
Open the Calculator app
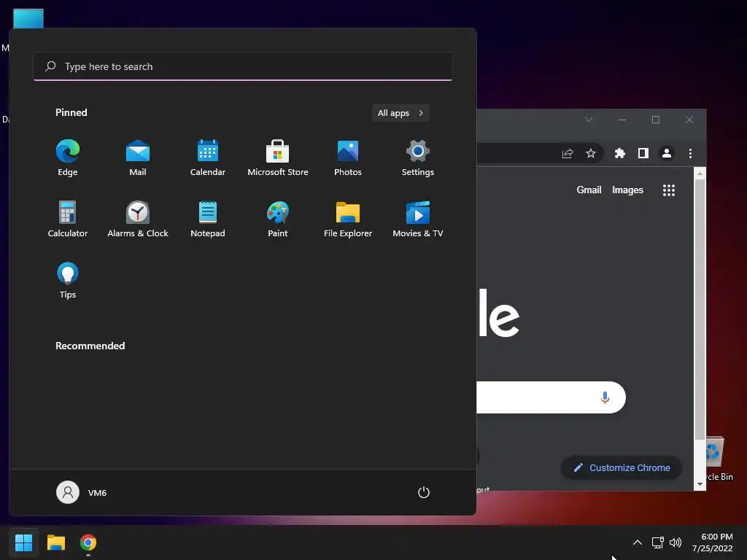pos(68,219)
